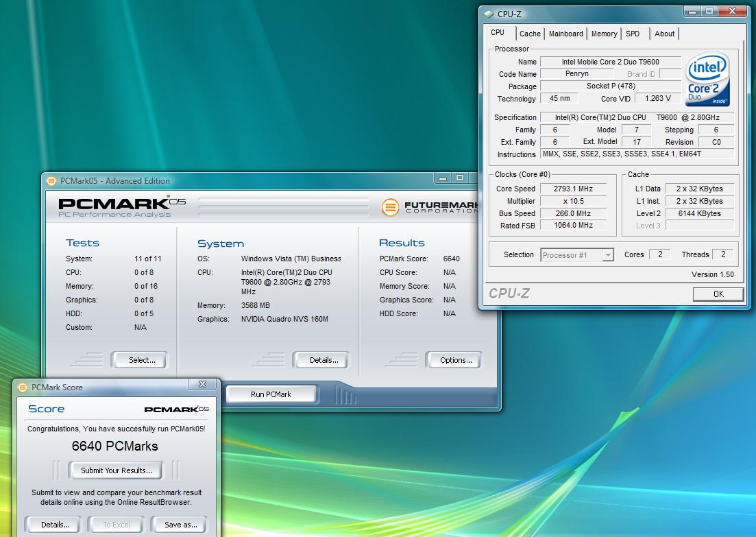Open the About tab in CPU-Z

pyautogui.click(x=664, y=34)
